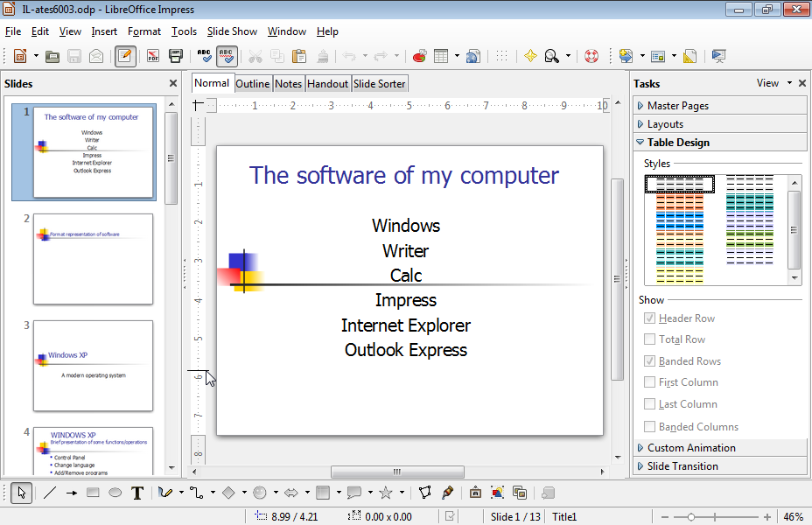Close the Slides panel
The height and width of the screenshot is (525, 812).
173,83
